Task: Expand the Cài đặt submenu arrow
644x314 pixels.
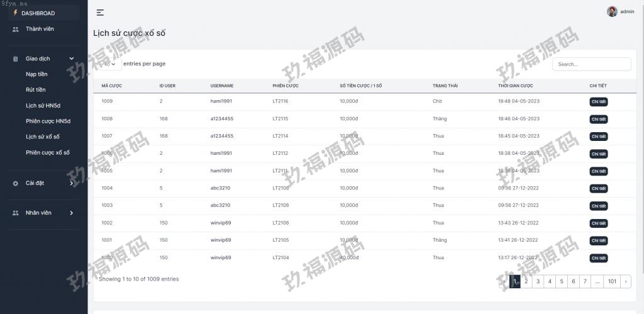Action: pos(71,183)
